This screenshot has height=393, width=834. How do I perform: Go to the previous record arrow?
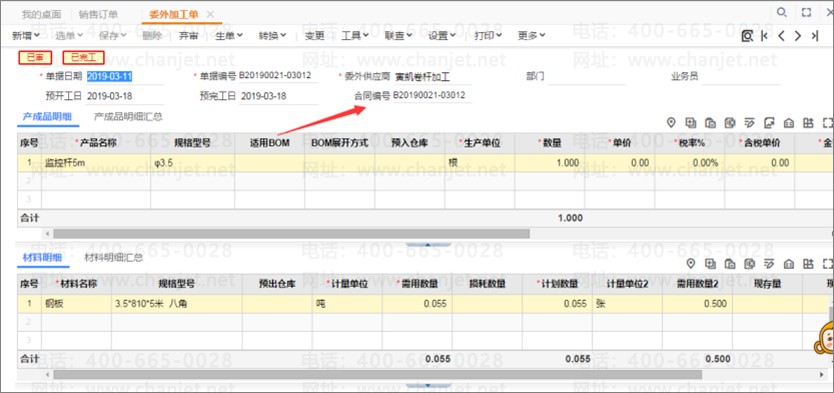click(x=781, y=36)
